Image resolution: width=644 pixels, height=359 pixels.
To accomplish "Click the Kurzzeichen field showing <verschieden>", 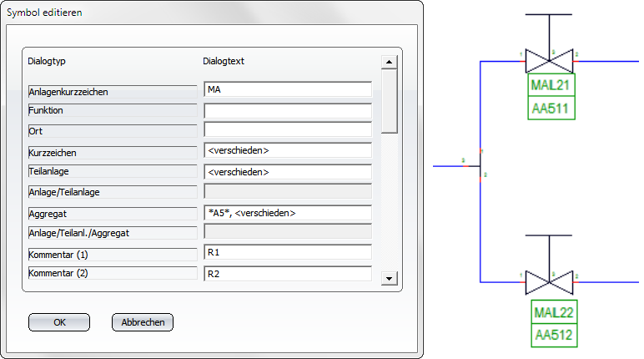I will point(288,150).
